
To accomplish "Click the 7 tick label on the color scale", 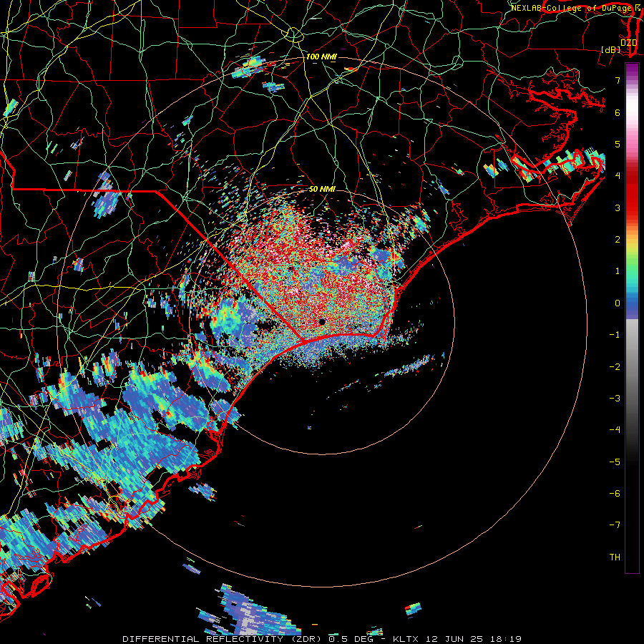I will click(x=618, y=80).
